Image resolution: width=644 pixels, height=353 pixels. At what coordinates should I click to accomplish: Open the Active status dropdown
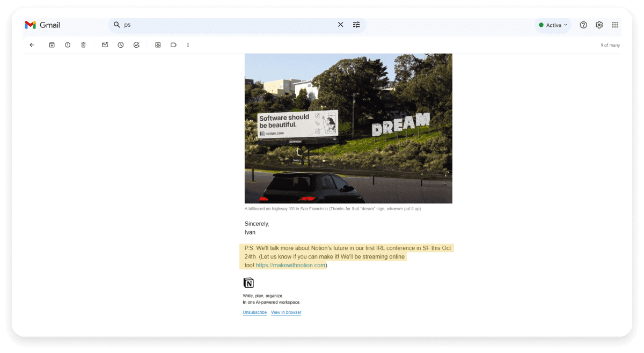pos(553,25)
